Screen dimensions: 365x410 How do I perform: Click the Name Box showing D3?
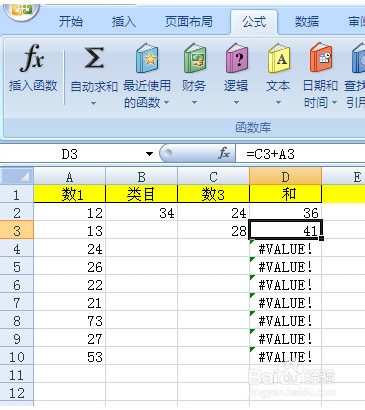pyautogui.click(x=69, y=154)
